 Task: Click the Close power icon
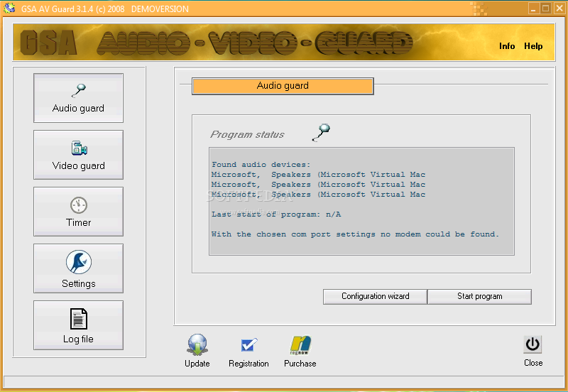coord(532,344)
